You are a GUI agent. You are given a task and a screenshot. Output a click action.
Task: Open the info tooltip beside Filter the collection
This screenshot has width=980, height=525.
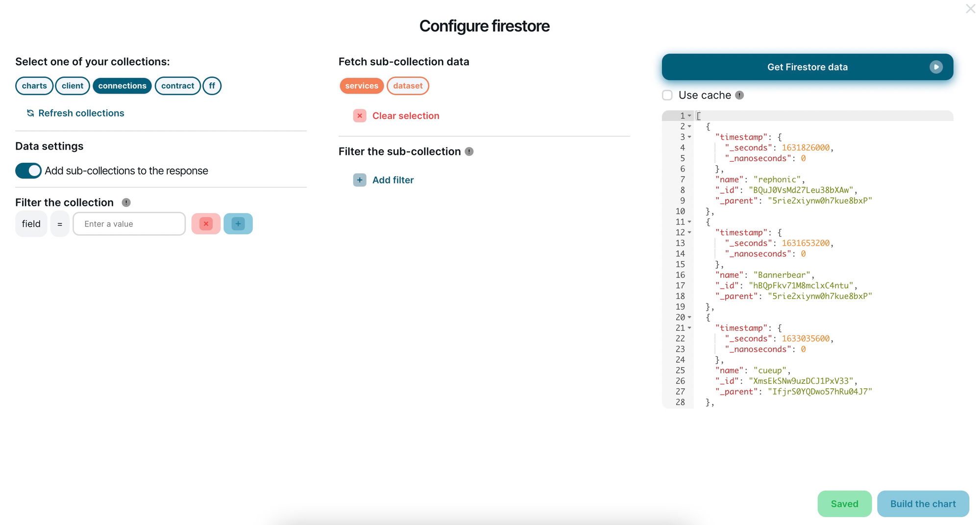pyautogui.click(x=126, y=202)
